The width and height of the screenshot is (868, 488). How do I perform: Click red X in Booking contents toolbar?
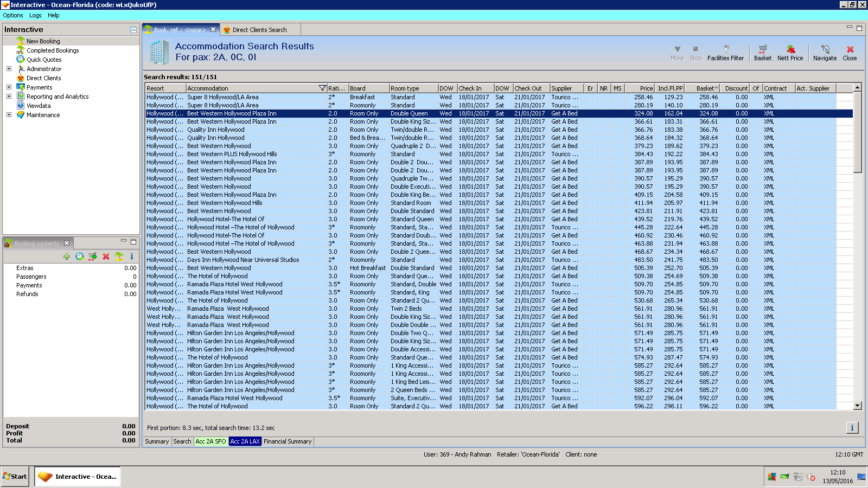(106, 256)
